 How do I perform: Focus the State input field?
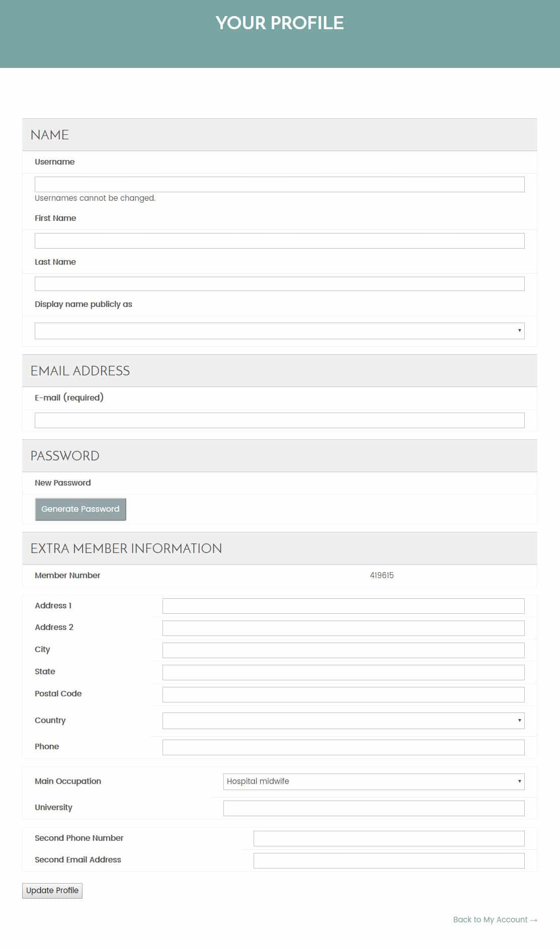point(343,672)
